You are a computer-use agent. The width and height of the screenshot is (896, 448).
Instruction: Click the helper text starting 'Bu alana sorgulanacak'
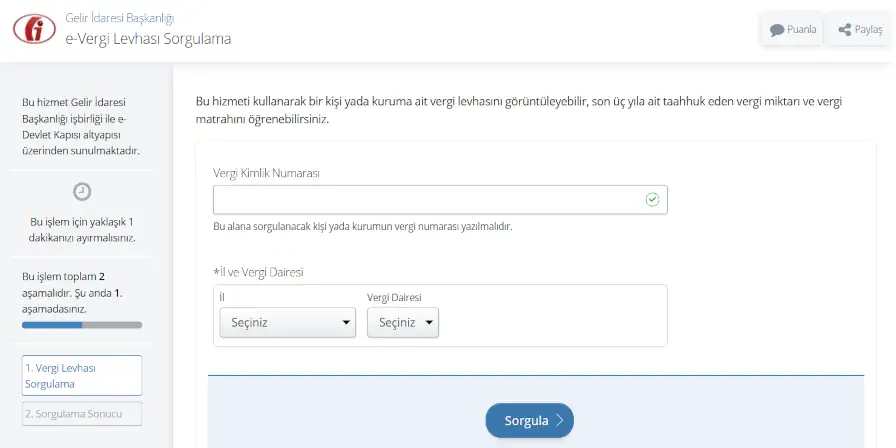pyautogui.click(x=363, y=226)
